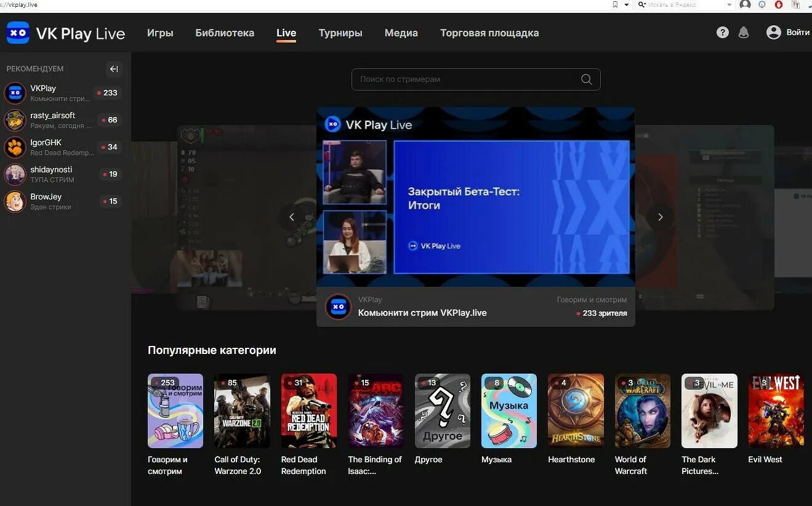Click the Hearthstone category name text

coord(572,460)
